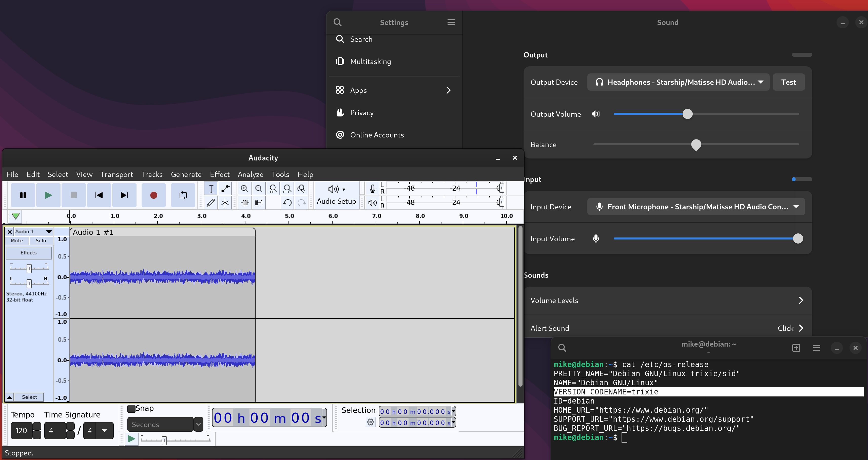This screenshot has height=460, width=868.
Task: Click Trim audio outside selection icon
Action: tap(245, 203)
